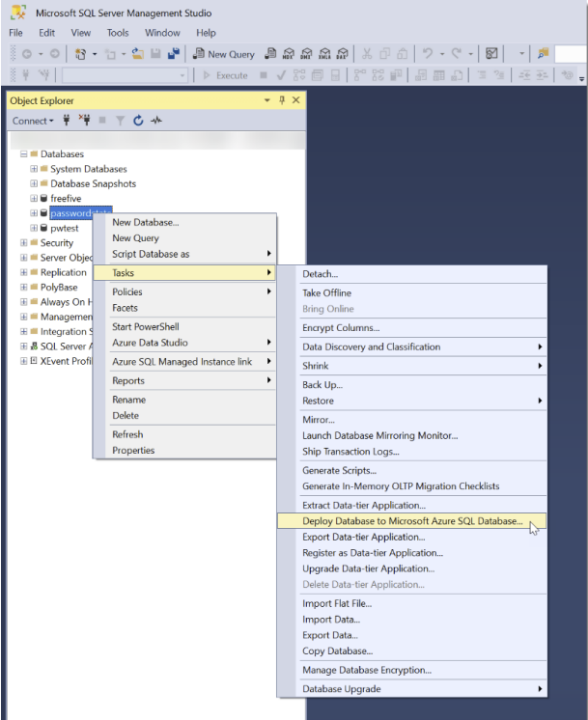
Task: Click the Navigate Forward icon
Action: point(55,54)
